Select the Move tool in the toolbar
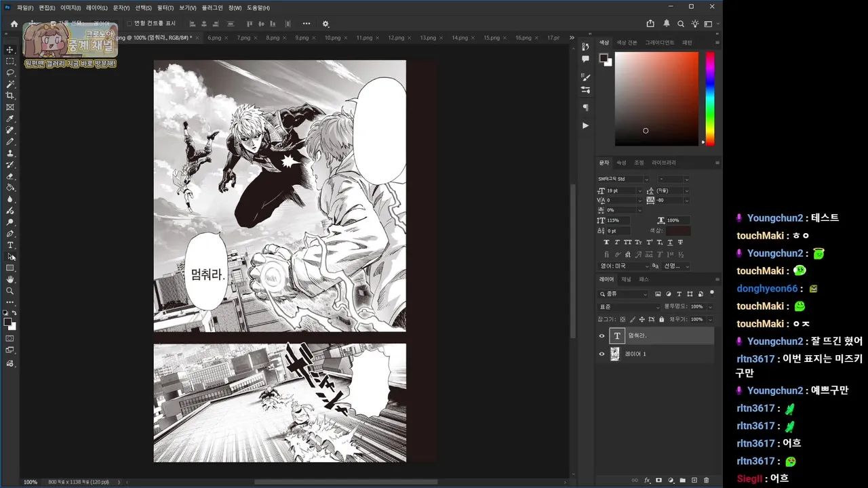 click(x=10, y=49)
